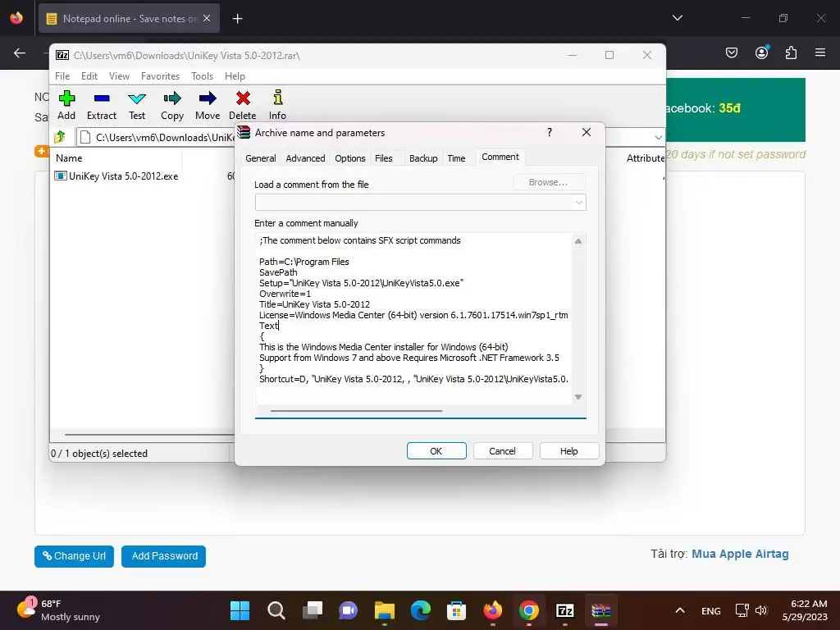840x630 pixels.
Task: Switch to WinRAR taskbar icon
Action: pos(601,610)
